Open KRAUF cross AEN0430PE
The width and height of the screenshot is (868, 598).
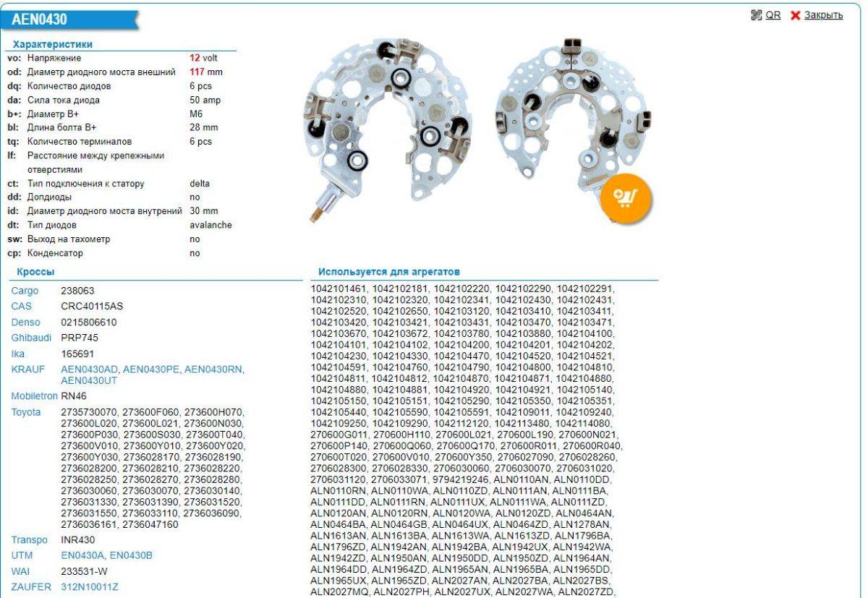(x=152, y=370)
